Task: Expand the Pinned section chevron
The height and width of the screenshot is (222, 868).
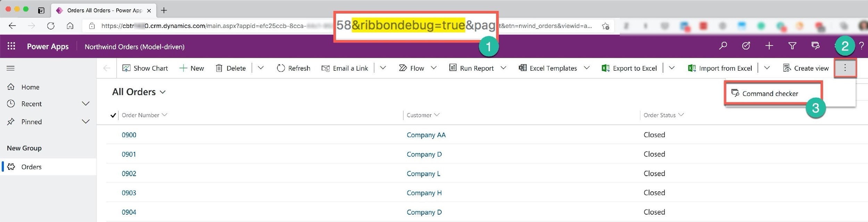Action: click(85, 121)
